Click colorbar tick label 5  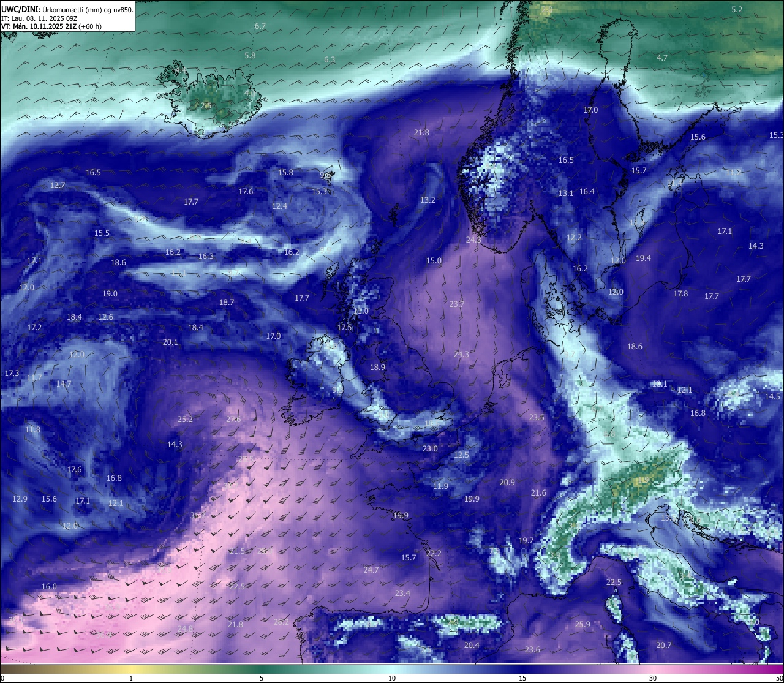pyautogui.click(x=262, y=678)
